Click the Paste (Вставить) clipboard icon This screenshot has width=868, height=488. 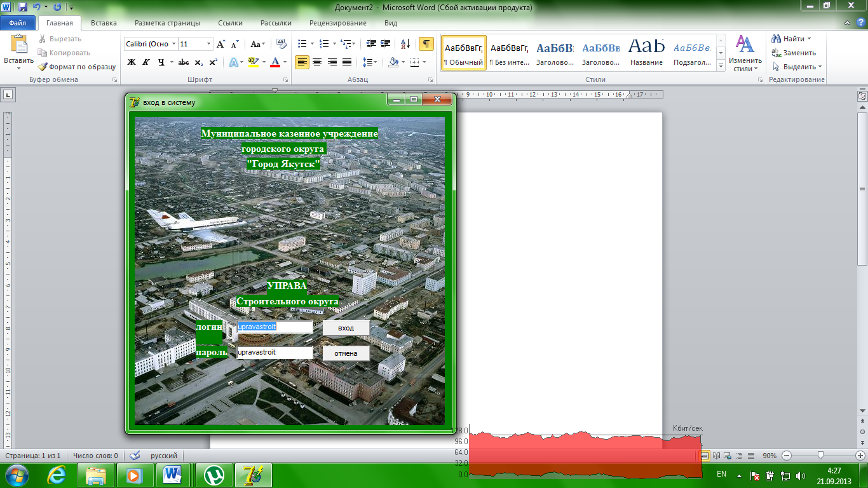pyautogui.click(x=19, y=44)
